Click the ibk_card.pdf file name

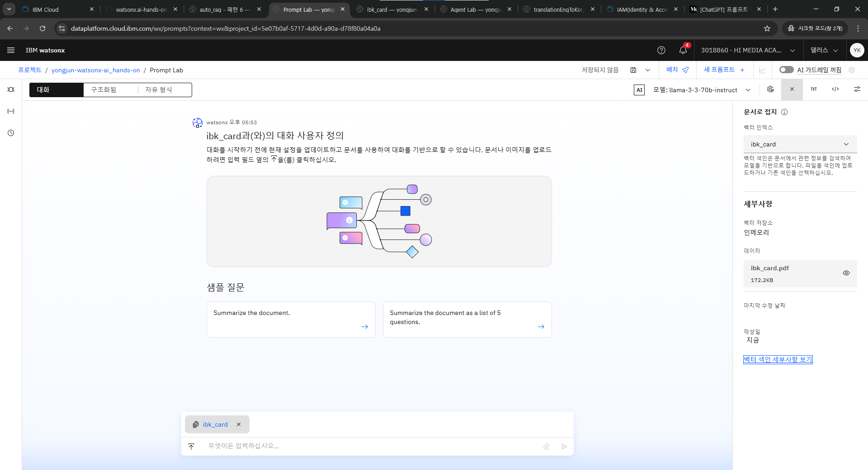[x=770, y=268]
